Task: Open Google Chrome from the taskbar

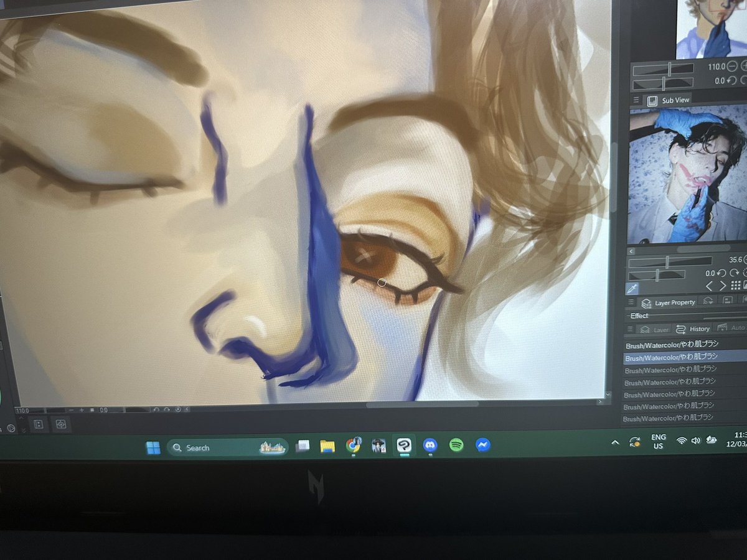Action: coord(354,445)
